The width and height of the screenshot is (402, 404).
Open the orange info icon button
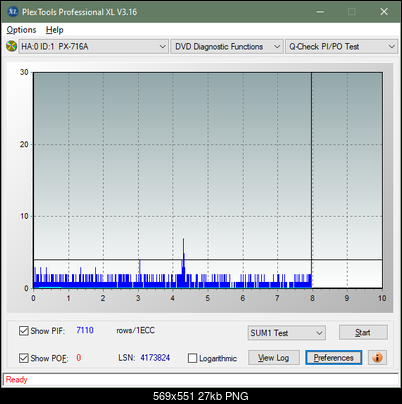(377, 358)
